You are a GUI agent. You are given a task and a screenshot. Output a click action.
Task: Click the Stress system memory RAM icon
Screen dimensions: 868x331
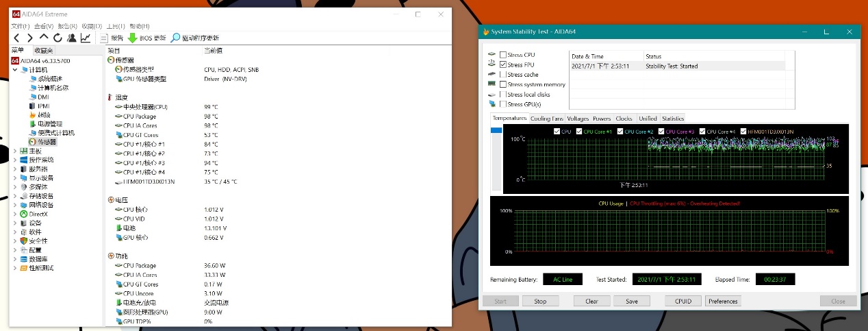click(492, 84)
